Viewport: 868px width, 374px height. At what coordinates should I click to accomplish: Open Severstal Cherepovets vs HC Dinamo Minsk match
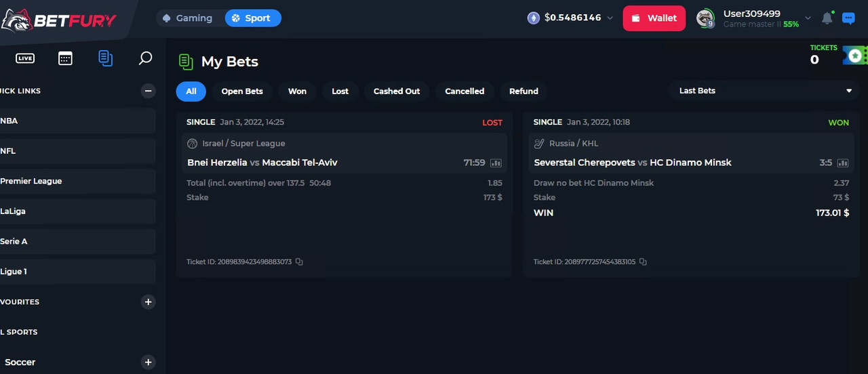tap(633, 163)
